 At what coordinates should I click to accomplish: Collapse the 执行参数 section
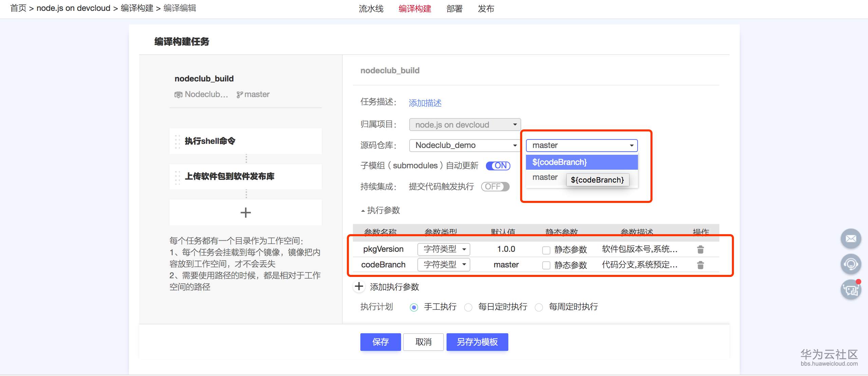point(363,210)
